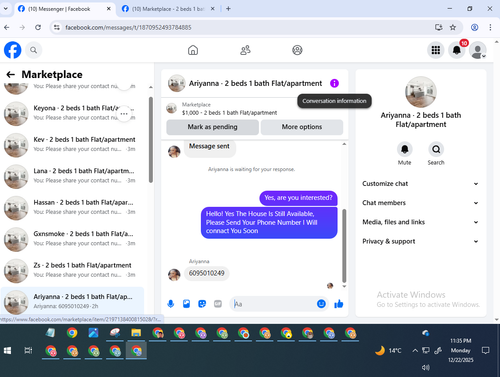
Task: Open the nine-dot Menu grid
Action: pos(436,50)
